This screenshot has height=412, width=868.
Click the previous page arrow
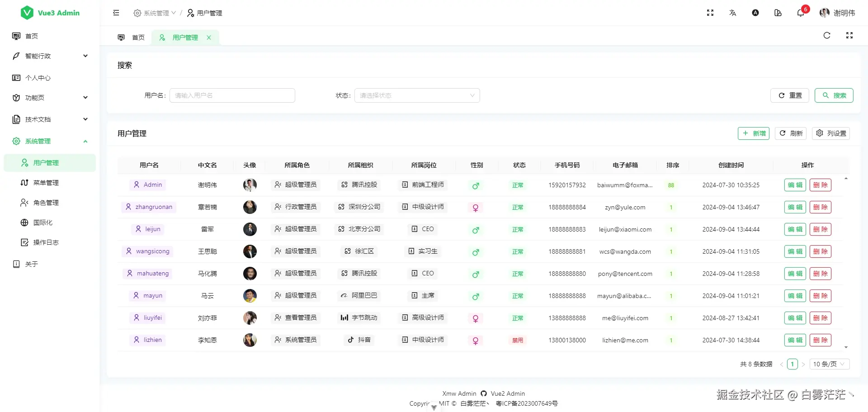coord(781,364)
